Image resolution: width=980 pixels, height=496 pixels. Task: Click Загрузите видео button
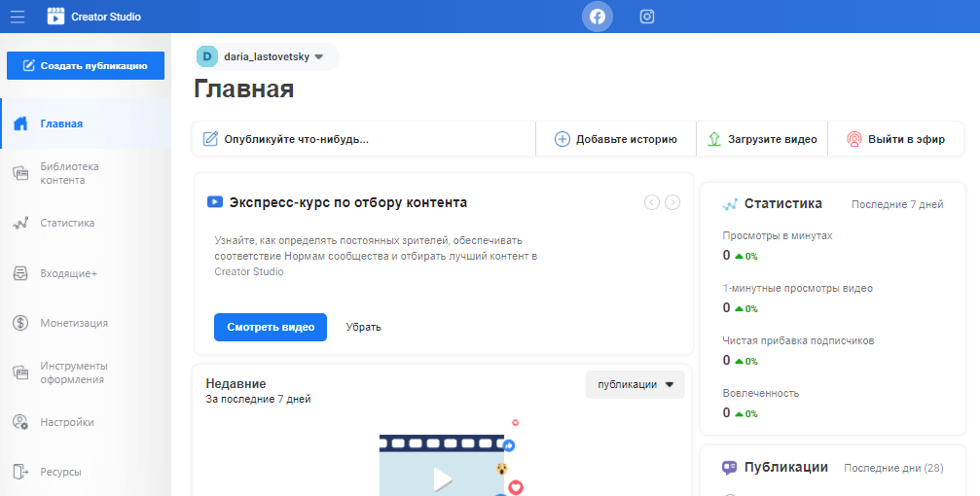(762, 139)
